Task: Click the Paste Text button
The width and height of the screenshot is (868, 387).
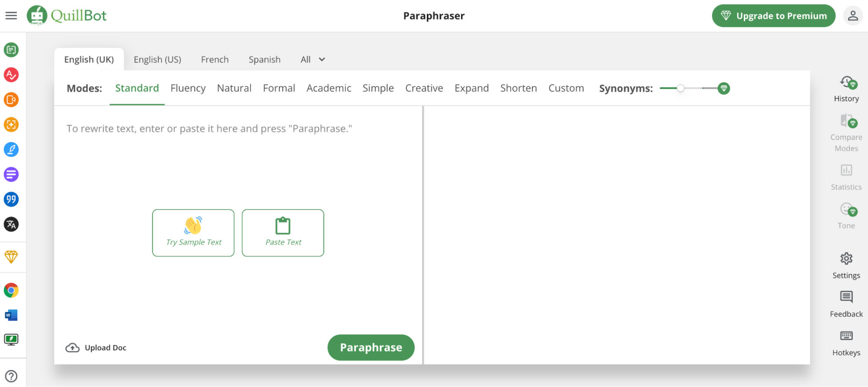Action: pyautogui.click(x=283, y=233)
